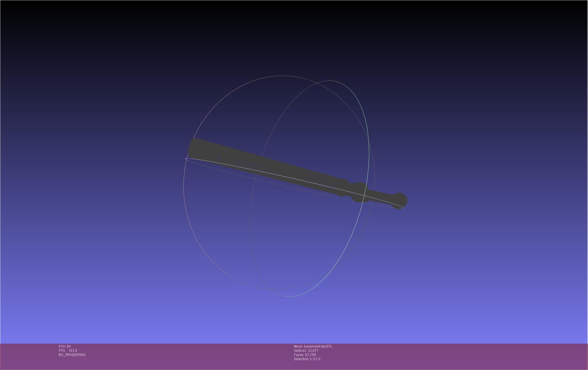
Task: Click the ridged collar on the key
Action: coord(356,190)
